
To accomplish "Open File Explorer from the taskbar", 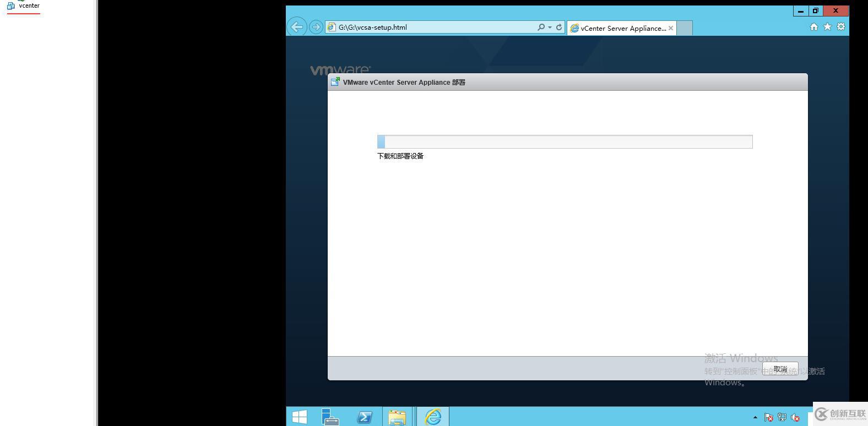I will click(x=397, y=417).
